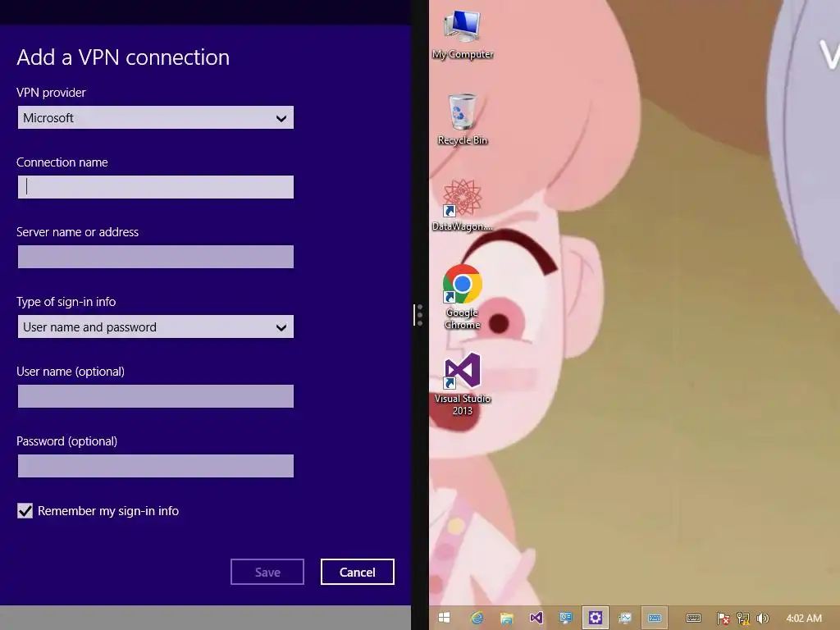Launch Internet Explorer from taskbar
Viewport: 840px width, 630px height.
tap(477, 618)
